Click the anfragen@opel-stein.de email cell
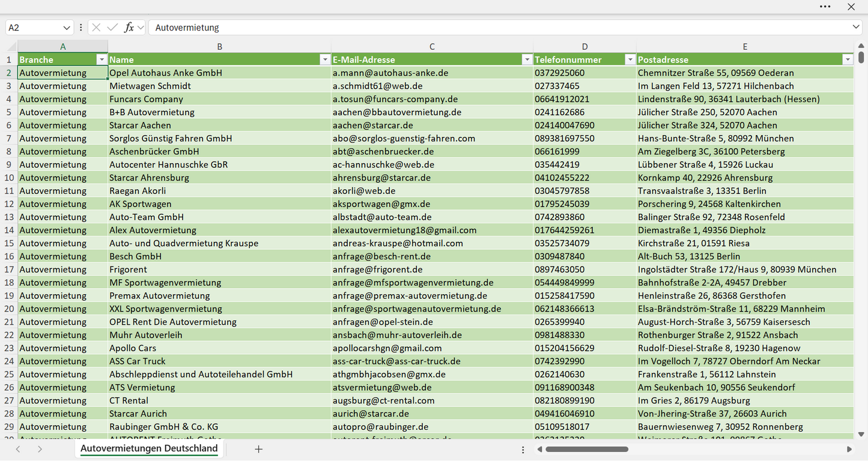This screenshot has height=461, width=868. [x=432, y=322]
